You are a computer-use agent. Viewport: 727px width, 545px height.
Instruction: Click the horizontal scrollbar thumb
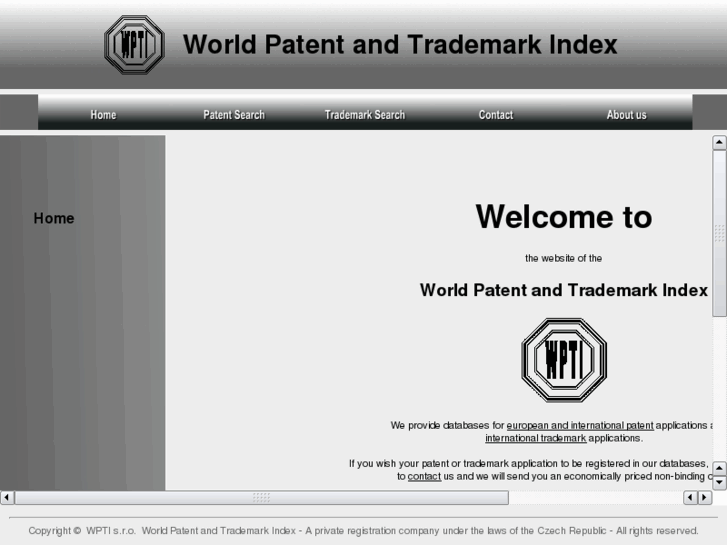[x=261, y=497]
